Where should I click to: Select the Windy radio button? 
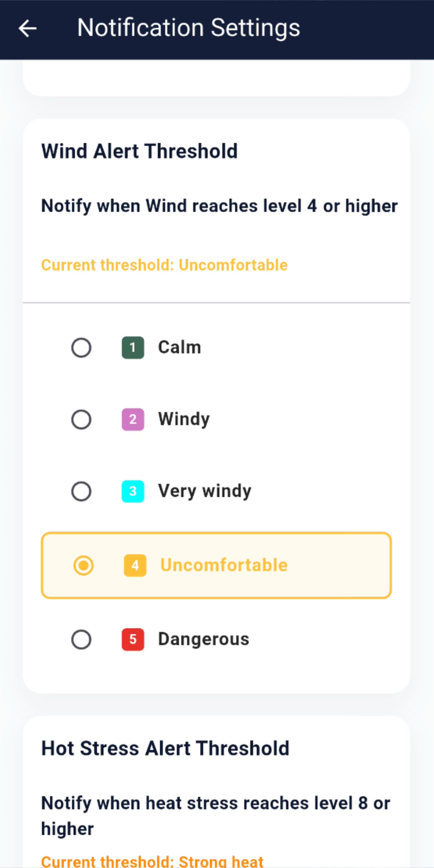(81, 420)
